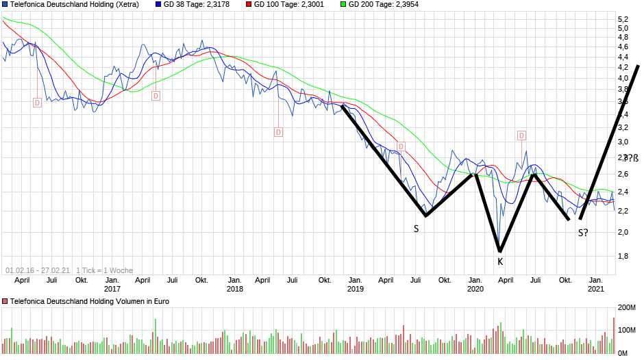The image size is (644, 360).
Task: Click the green GD 200 Tage legend swatch
Action: (343, 5)
